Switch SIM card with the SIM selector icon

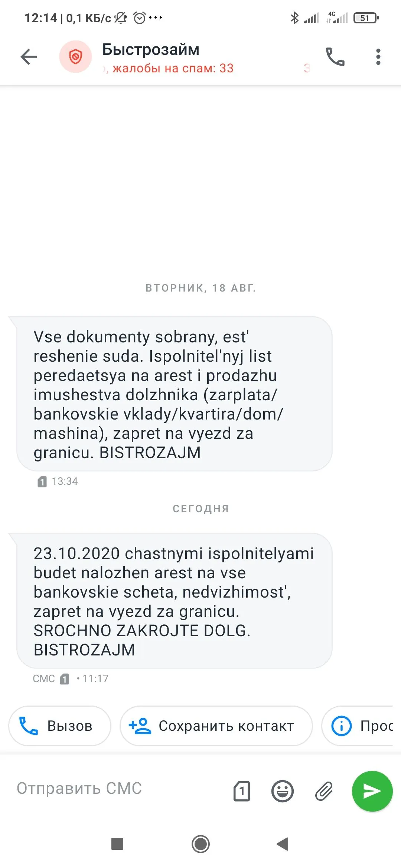(242, 791)
